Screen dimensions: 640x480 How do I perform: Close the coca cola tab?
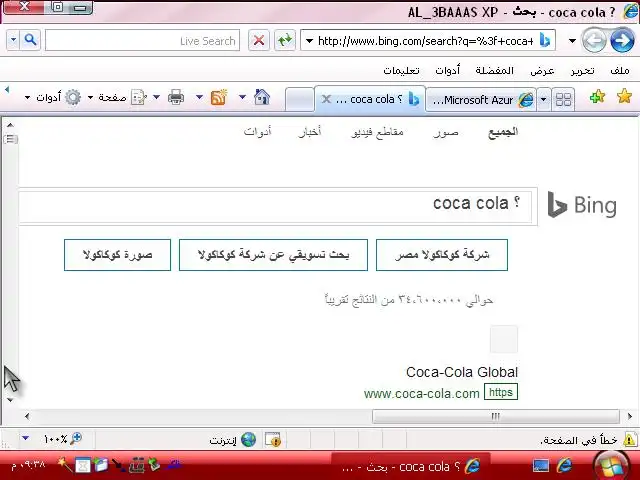[x=326, y=99]
